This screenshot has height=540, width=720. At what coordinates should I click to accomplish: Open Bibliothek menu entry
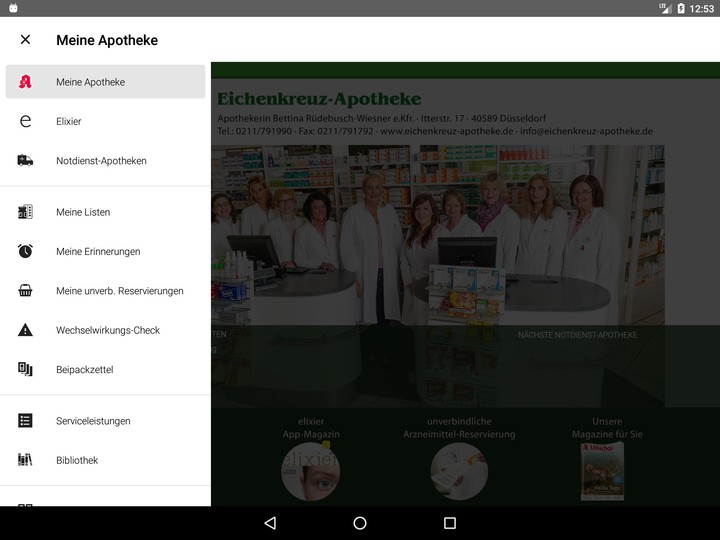click(x=106, y=460)
